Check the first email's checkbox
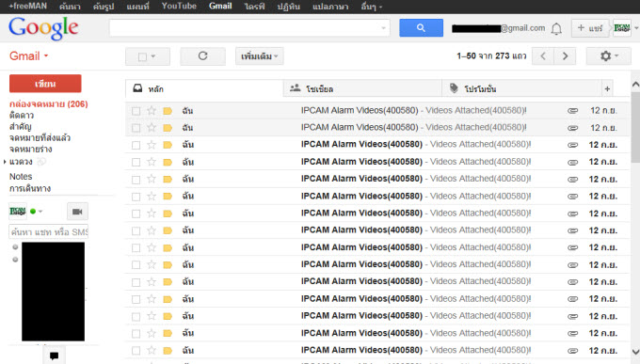The image size is (640, 364). (136, 111)
